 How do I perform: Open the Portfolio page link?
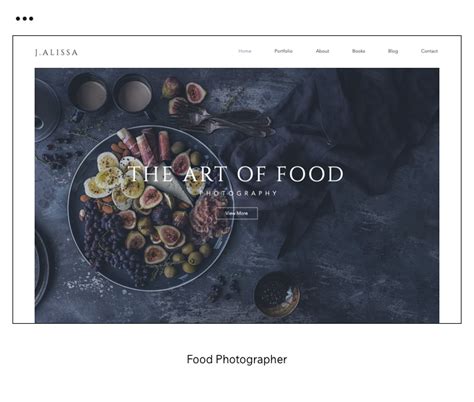coord(283,51)
